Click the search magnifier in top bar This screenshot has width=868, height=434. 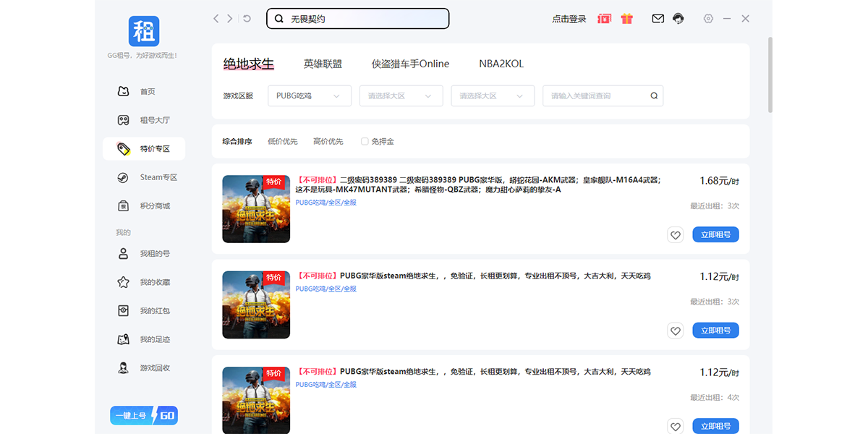pos(278,19)
